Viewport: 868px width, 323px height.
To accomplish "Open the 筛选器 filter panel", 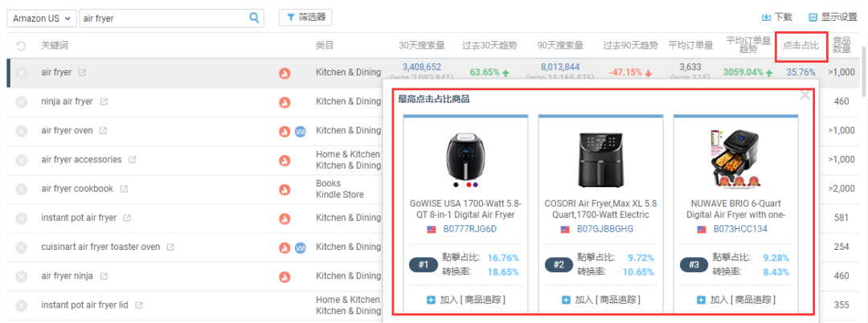I will pyautogui.click(x=305, y=18).
